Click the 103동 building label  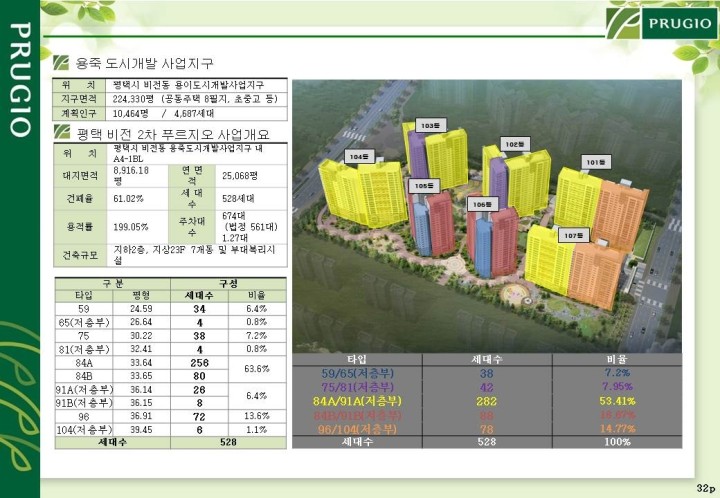[430, 125]
